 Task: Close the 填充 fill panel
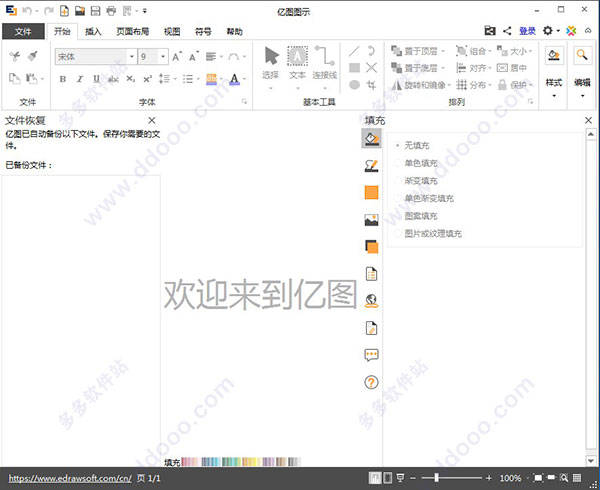point(589,120)
